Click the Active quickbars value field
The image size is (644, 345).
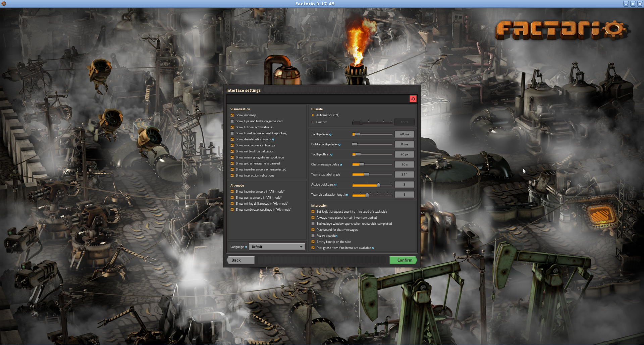pos(405,185)
